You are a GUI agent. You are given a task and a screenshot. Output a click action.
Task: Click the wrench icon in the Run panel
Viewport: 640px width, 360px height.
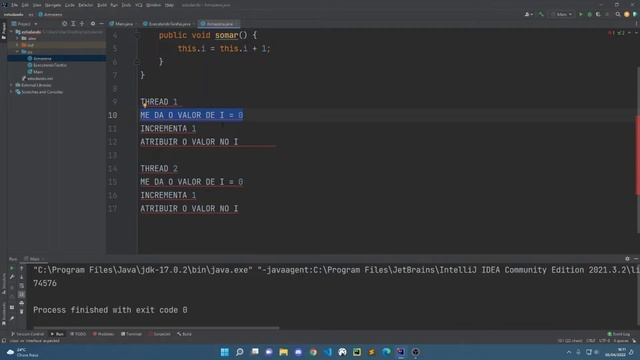pos(12,277)
